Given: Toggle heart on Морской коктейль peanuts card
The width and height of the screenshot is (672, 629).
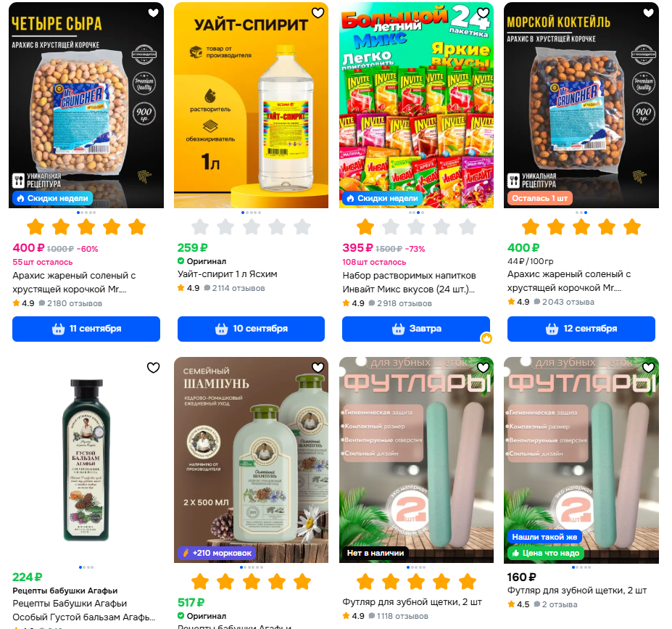Looking at the screenshot, I should pyautogui.click(x=648, y=13).
